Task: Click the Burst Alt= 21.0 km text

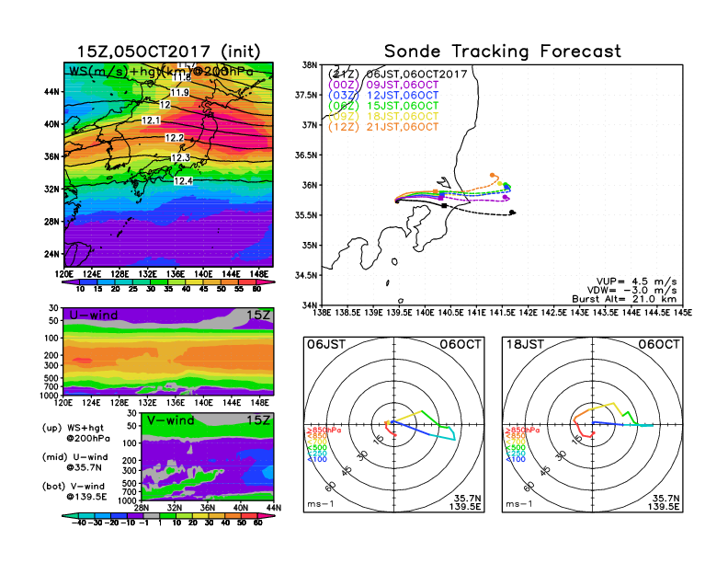Action: click(633, 299)
